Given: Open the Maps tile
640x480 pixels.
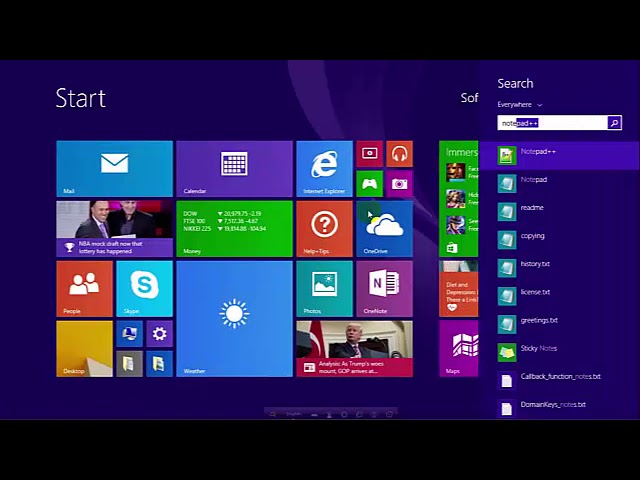Looking at the screenshot, I should pos(458,349).
